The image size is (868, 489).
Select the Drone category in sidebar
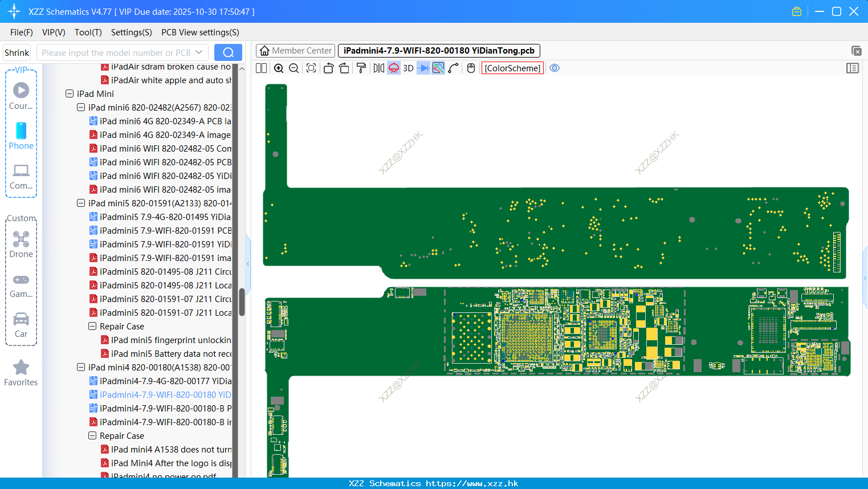pos(21,244)
